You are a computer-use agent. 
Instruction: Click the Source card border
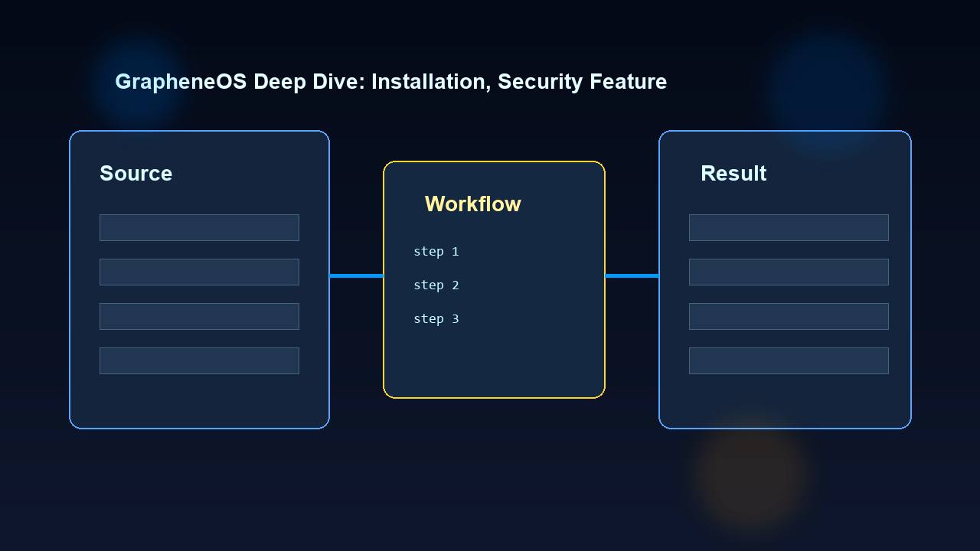[70, 279]
